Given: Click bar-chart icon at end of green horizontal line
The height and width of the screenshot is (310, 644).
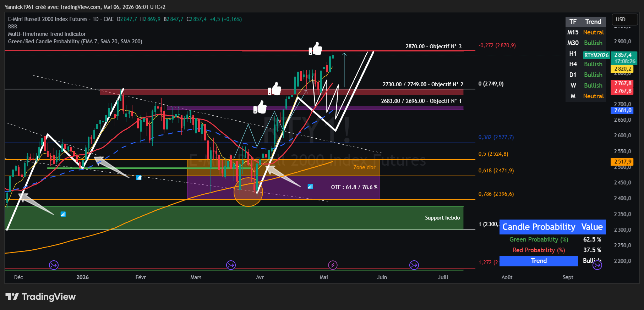Looking at the screenshot, I should click(139, 177).
